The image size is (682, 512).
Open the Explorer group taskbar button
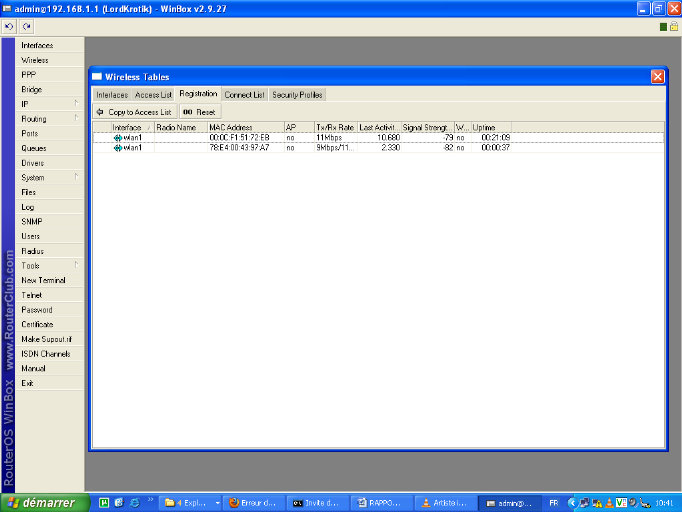(x=191, y=503)
